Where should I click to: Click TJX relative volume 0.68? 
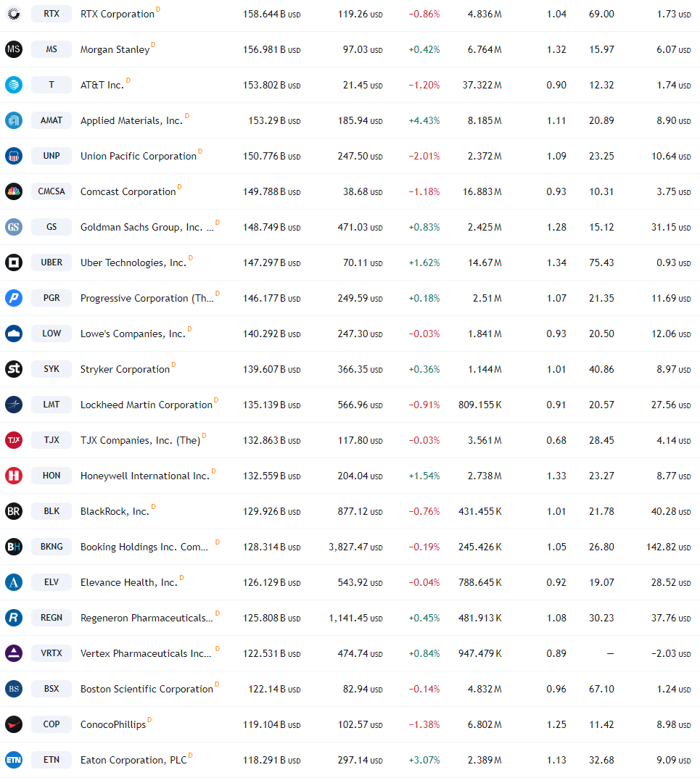pos(556,441)
